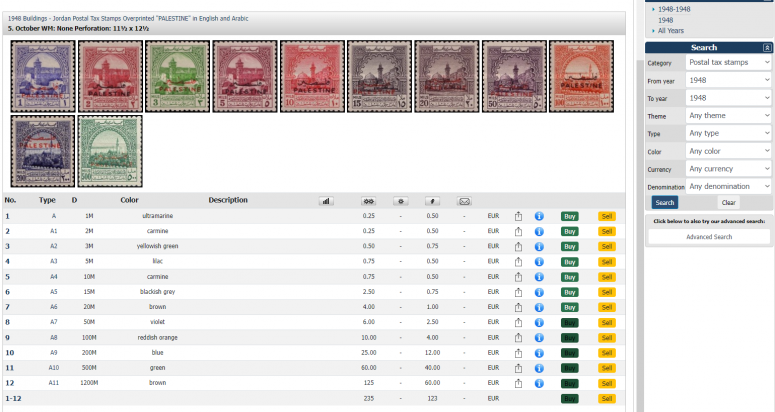Open the 1948-1948 year link

(674, 9)
